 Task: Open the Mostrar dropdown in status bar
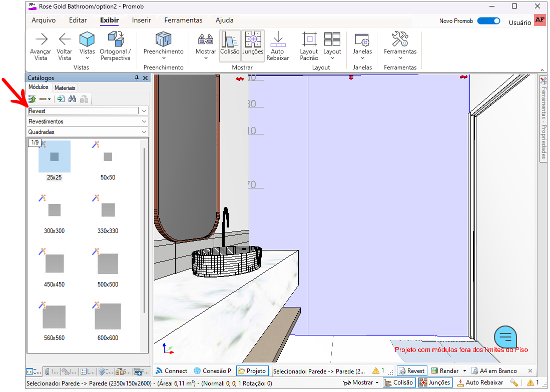361,383
